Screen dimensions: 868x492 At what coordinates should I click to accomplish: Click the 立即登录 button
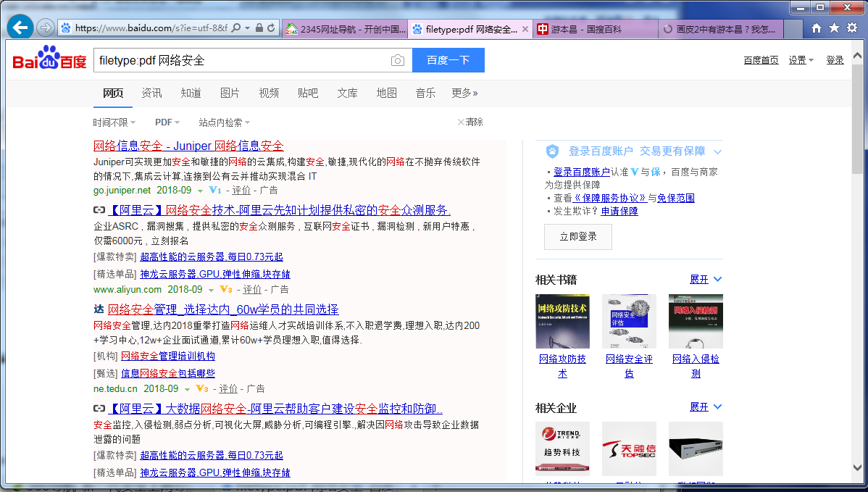[578, 237]
